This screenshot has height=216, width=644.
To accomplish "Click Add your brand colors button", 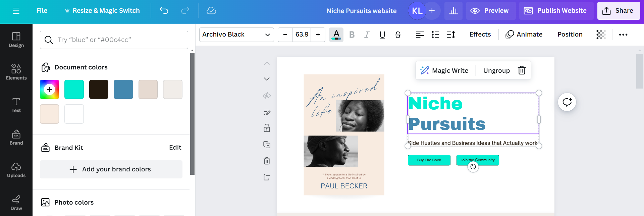I will pyautogui.click(x=111, y=169).
